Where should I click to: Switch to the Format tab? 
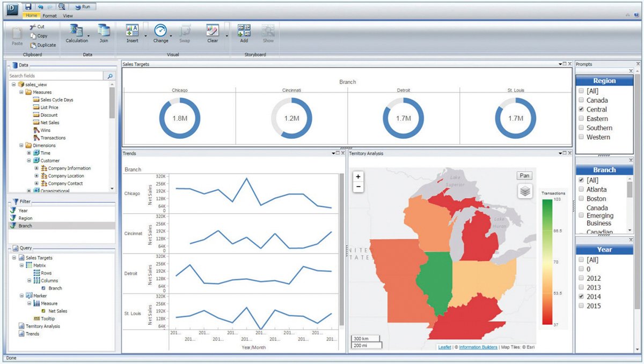[x=49, y=16]
